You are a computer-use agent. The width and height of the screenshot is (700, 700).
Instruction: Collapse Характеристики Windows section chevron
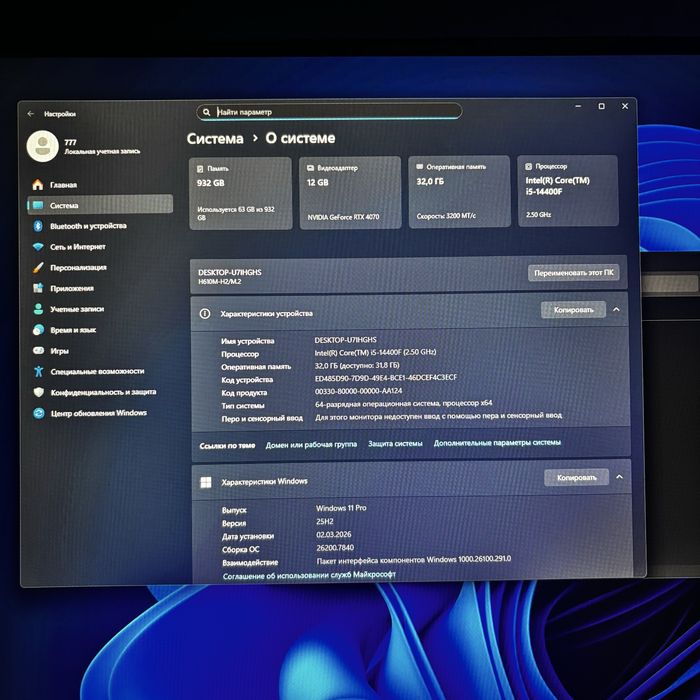[620, 477]
